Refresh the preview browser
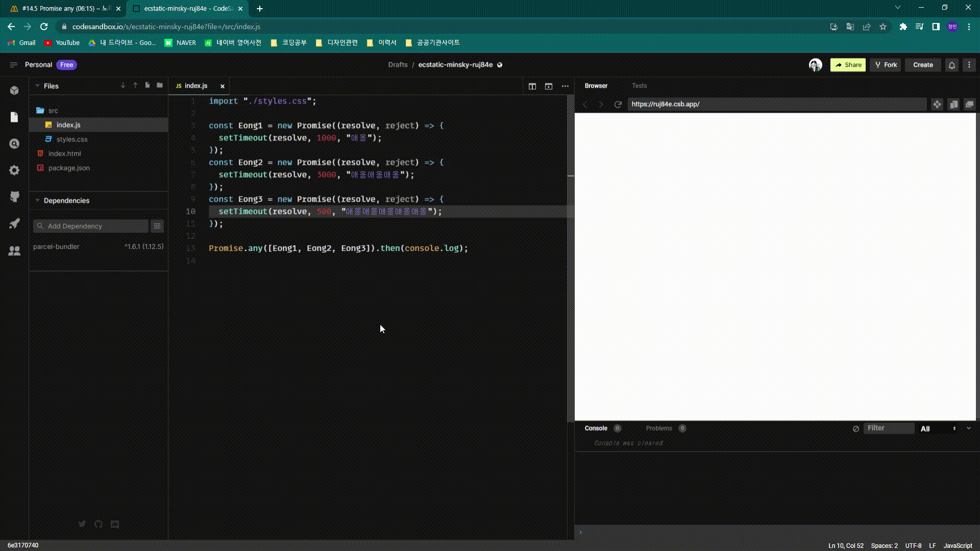The height and width of the screenshot is (551, 980). pyautogui.click(x=618, y=104)
